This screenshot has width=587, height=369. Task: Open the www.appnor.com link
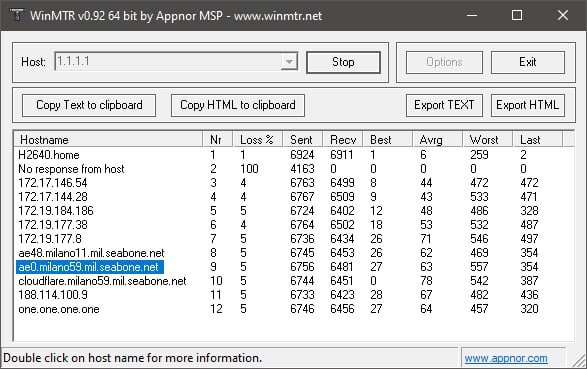tap(506, 359)
